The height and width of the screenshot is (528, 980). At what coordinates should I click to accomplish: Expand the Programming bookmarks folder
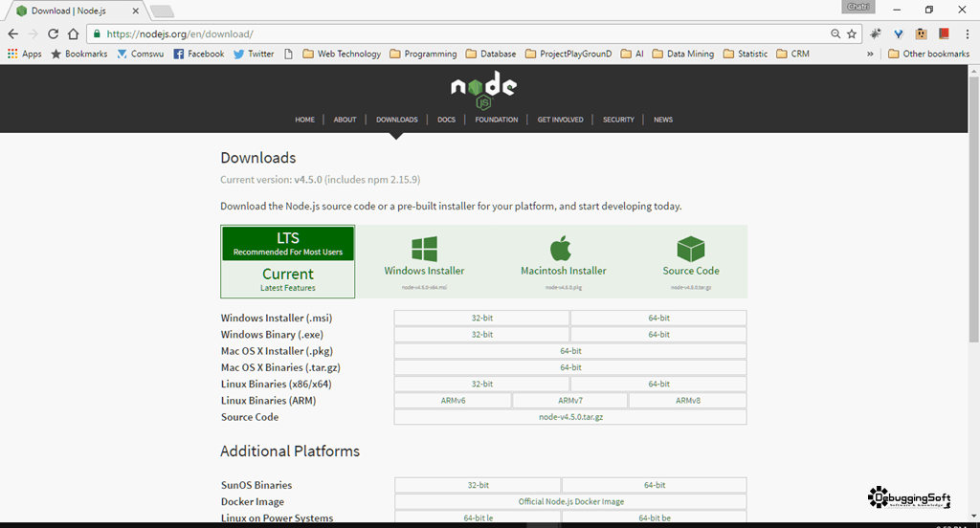[x=423, y=54]
